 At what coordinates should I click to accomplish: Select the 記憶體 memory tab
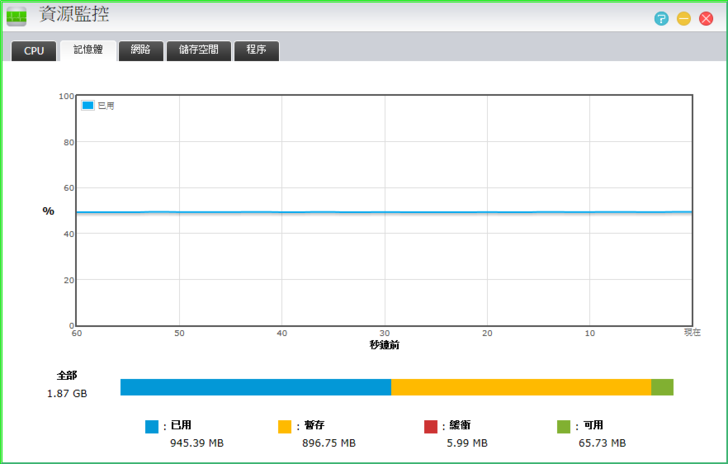click(88, 50)
